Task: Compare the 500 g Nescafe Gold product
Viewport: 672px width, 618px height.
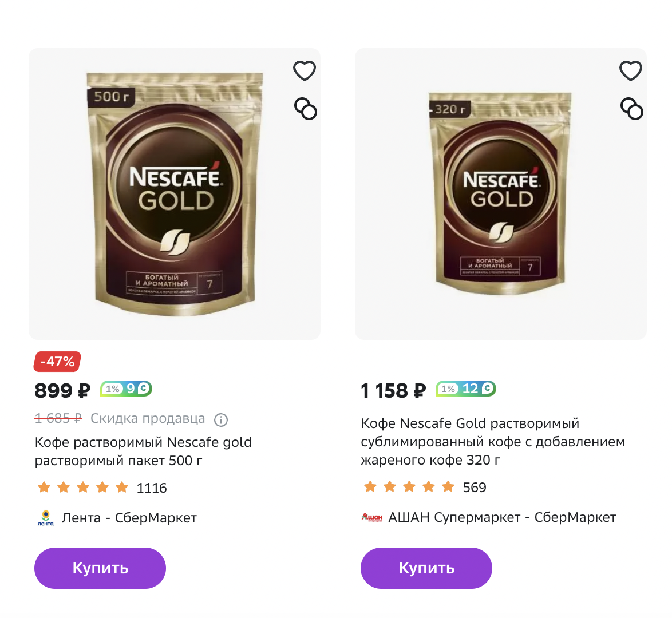Action: pyautogui.click(x=306, y=109)
